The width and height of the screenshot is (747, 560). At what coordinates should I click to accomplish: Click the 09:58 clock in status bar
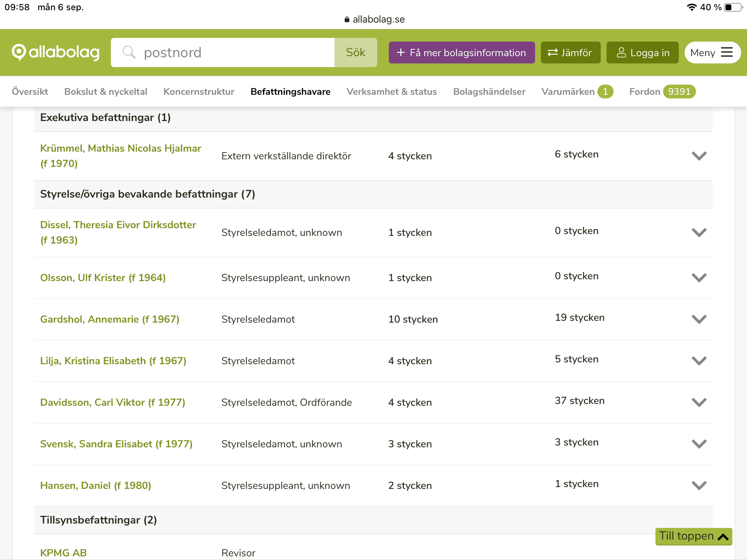coord(17,7)
